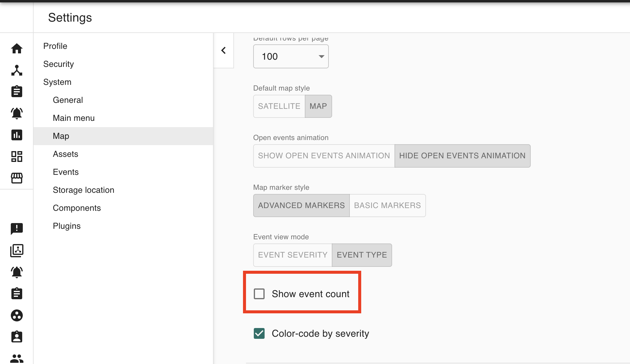Choose BASIC MARKERS style
The image size is (630, 364).
click(387, 205)
